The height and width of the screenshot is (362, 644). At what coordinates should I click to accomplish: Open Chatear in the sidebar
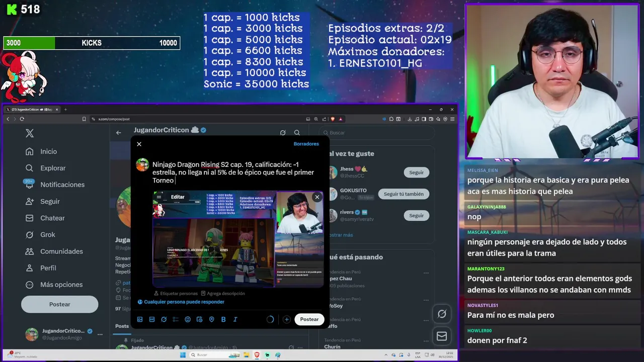pyautogui.click(x=46, y=218)
